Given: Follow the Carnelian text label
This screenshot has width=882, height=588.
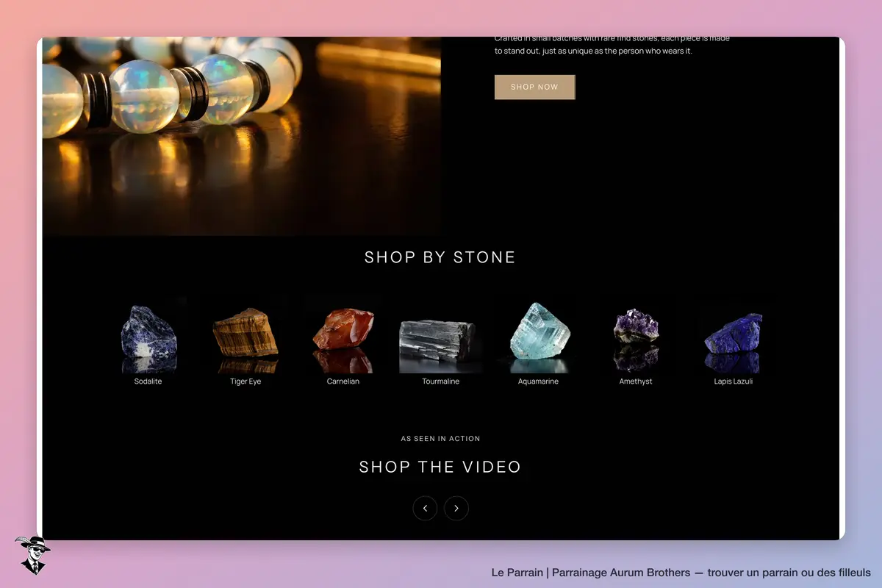Looking at the screenshot, I should tap(343, 381).
